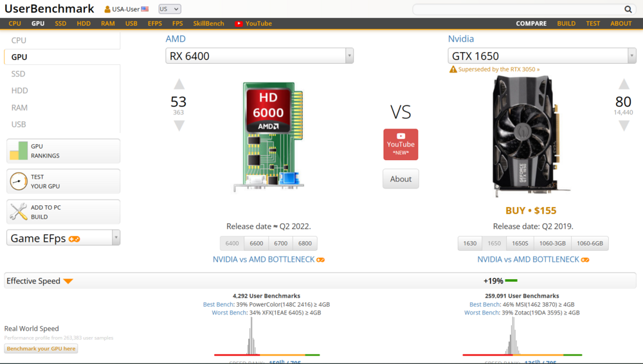
Task: Open the GTX 1650 model dropdown
Action: [x=541, y=56]
